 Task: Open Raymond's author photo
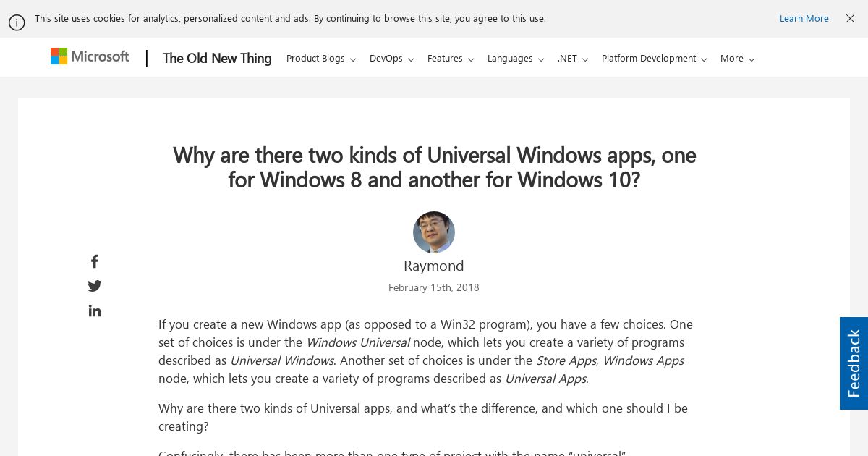coord(434,232)
